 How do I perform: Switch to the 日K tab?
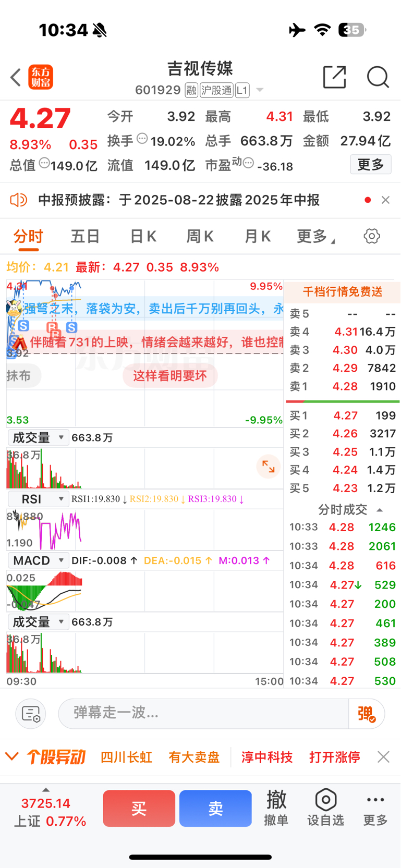(143, 236)
